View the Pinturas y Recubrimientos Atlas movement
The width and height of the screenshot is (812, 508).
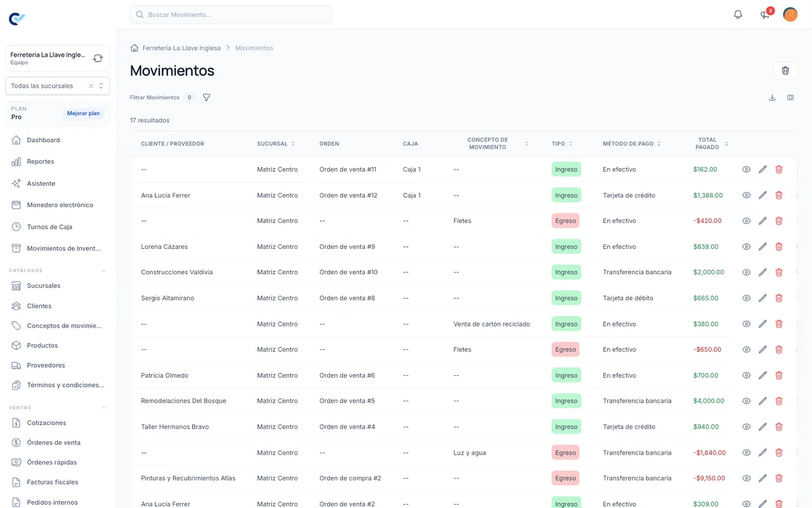click(746, 478)
